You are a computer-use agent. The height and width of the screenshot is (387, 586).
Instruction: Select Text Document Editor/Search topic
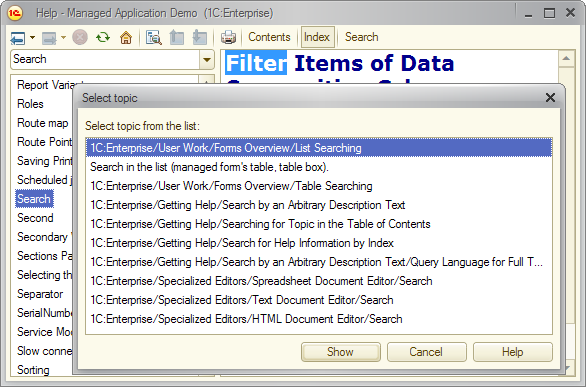[x=319, y=300]
